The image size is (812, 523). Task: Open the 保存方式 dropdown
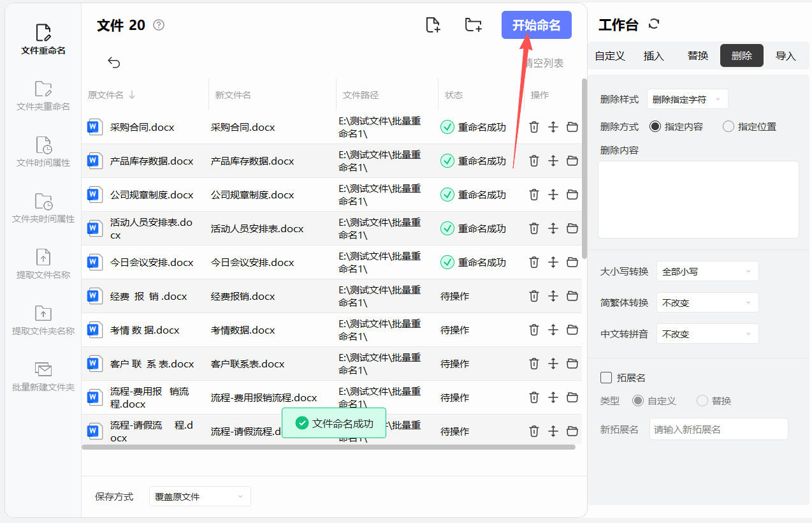click(x=199, y=496)
